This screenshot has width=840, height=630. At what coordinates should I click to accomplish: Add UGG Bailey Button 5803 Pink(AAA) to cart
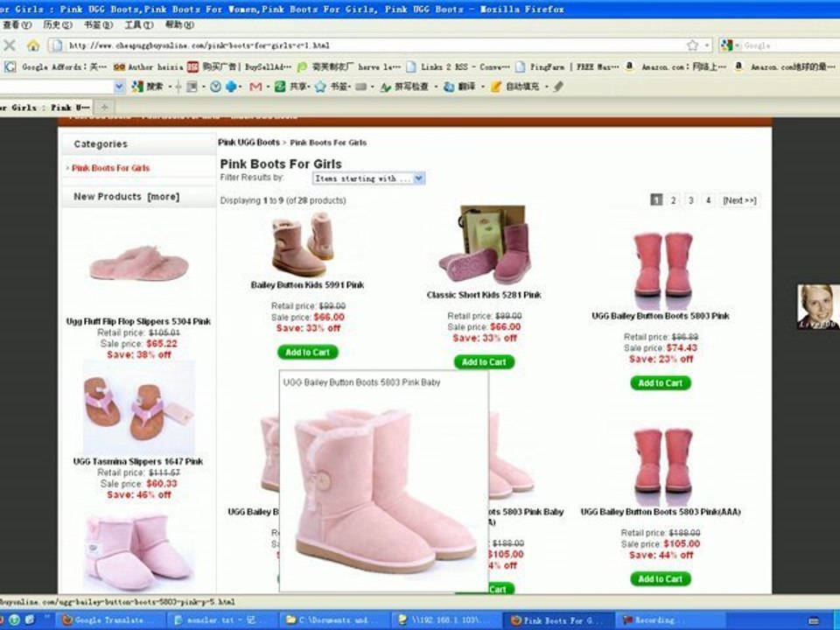661,579
